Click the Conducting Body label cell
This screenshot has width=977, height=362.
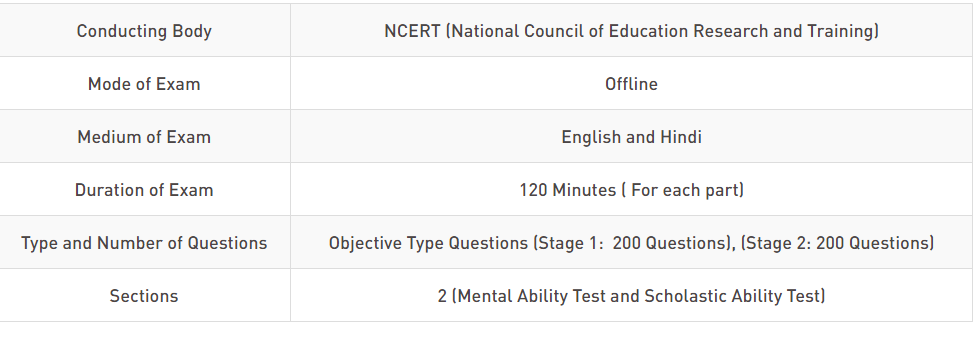[x=145, y=31]
